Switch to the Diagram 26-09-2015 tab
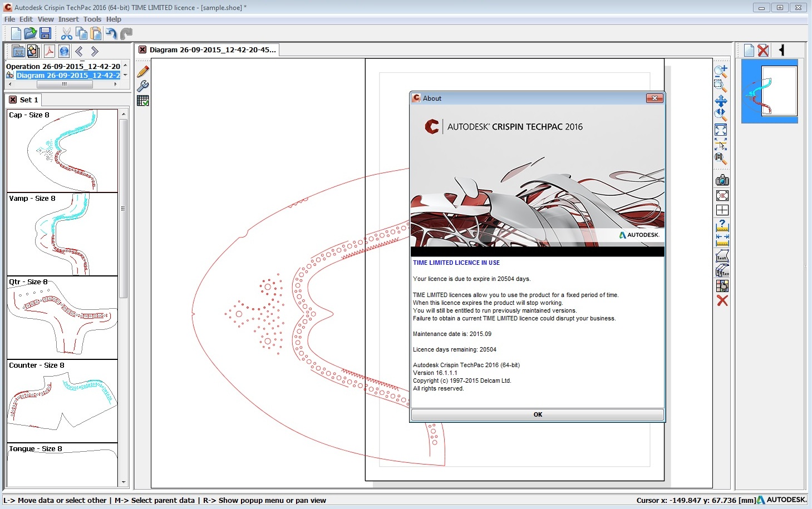Screen dimensions: 812x509 point(213,50)
